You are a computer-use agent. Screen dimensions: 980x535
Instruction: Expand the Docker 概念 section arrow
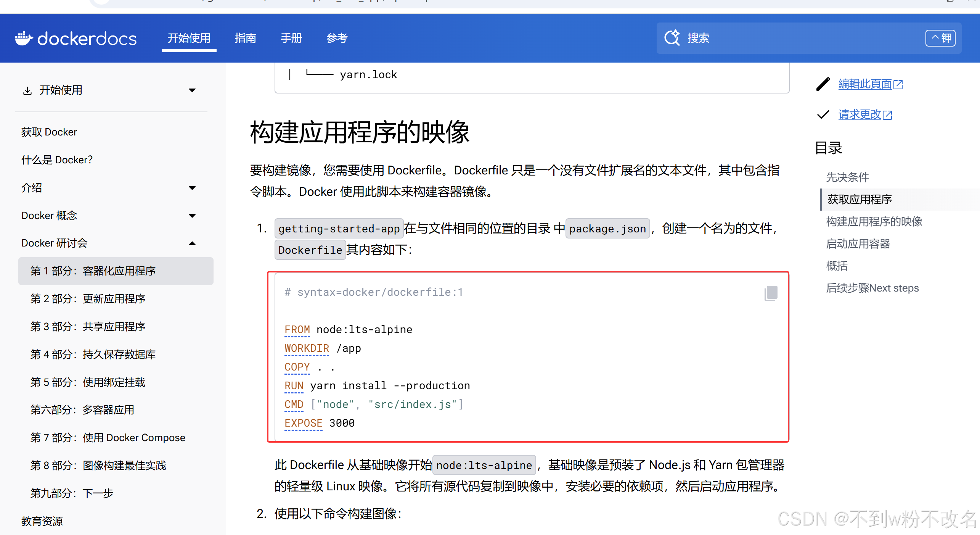pos(192,216)
